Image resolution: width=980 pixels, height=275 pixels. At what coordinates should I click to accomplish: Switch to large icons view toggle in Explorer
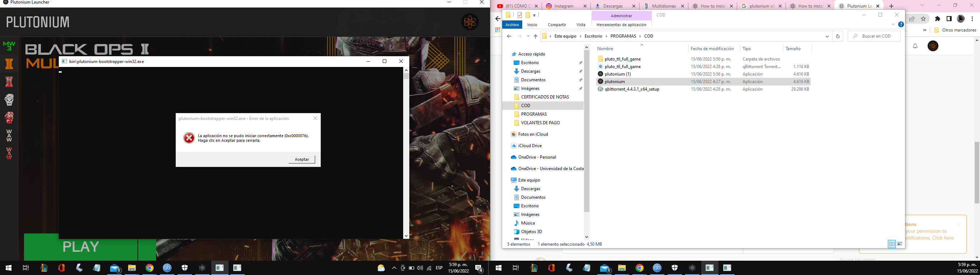(900, 244)
